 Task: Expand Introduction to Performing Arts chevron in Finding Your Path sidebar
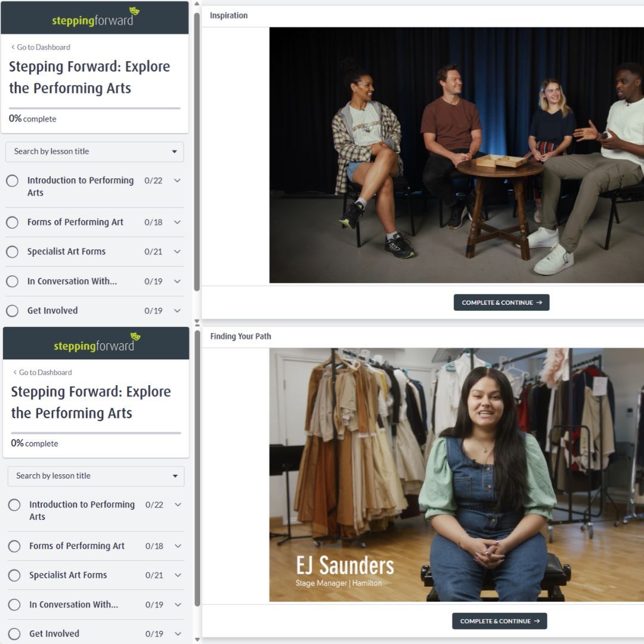click(x=178, y=504)
